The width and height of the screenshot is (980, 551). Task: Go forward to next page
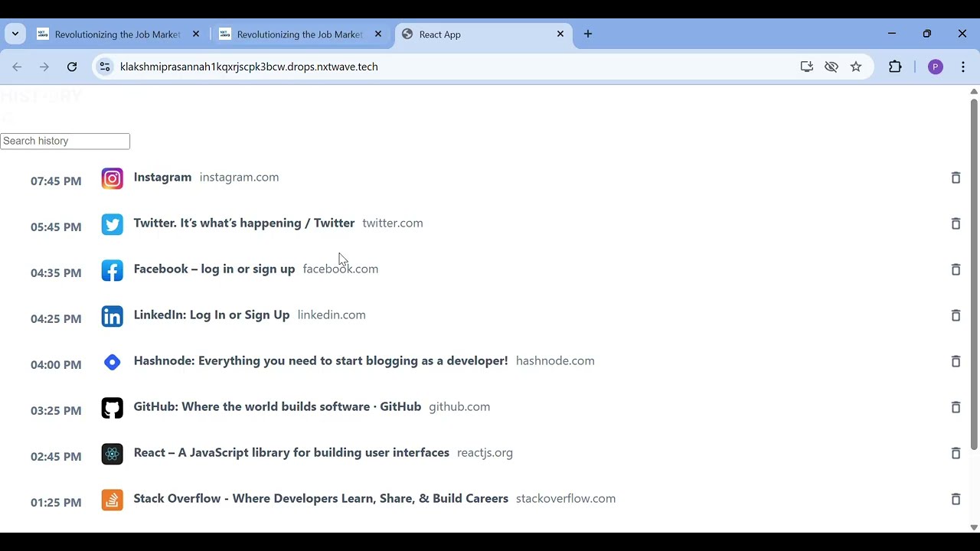(x=44, y=67)
